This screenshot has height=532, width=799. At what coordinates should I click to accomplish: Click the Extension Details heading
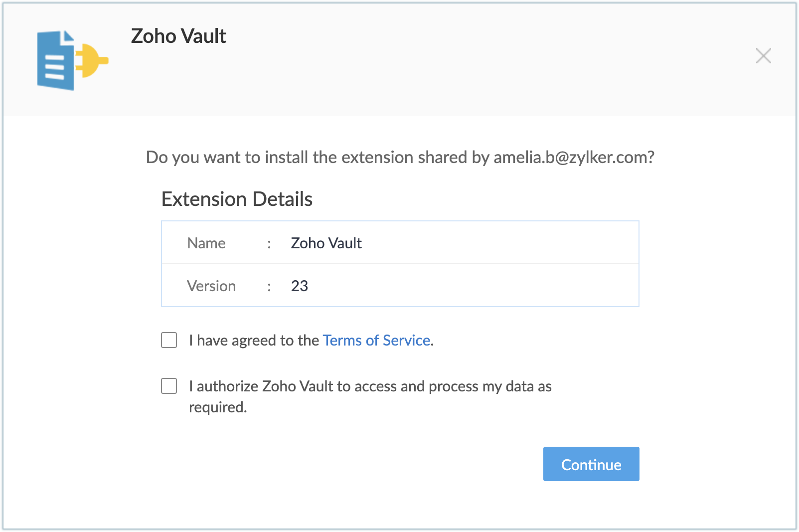pos(237,199)
